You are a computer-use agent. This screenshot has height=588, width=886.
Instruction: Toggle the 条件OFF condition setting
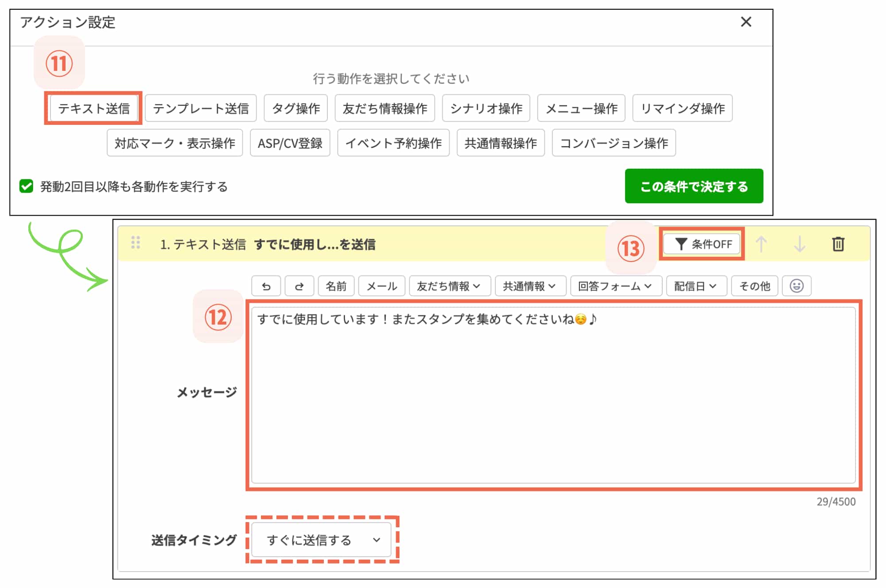point(701,244)
